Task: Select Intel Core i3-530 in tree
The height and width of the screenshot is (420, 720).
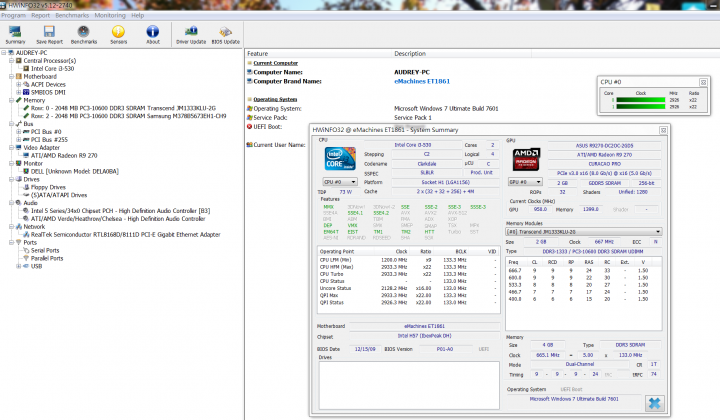Action: coord(52,68)
